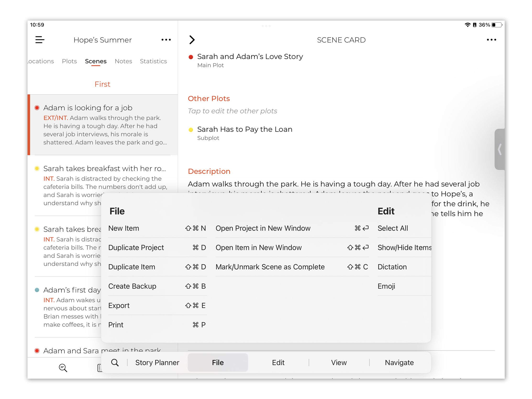Screen dimensions: 532x399
Task: Click the Edit heading in shortcut overlay
Action: click(386, 211)
